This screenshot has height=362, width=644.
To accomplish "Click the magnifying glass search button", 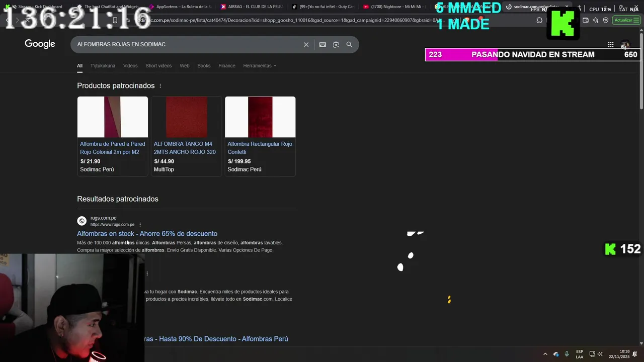I will tap(349, 44).
